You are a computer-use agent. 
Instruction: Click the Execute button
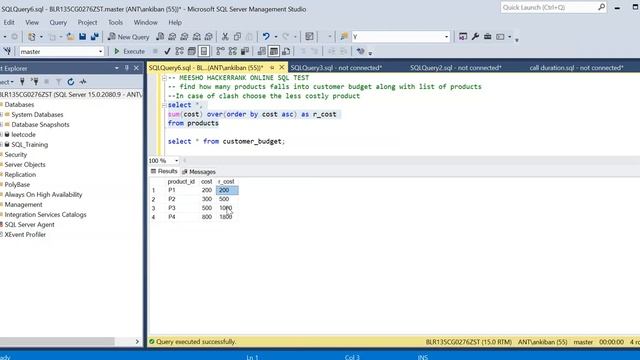pyautogui.click(x=129, y=51)
